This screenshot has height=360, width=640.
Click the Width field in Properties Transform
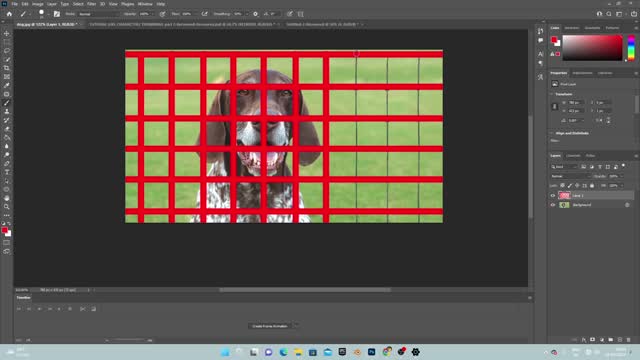576,102
